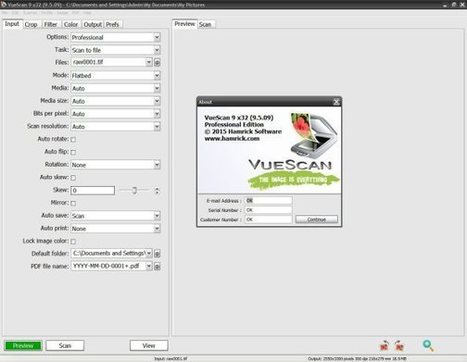Enable the Auto skew checkbox
Viewport: 467px width, 362px height.
[x=73, y=178]
